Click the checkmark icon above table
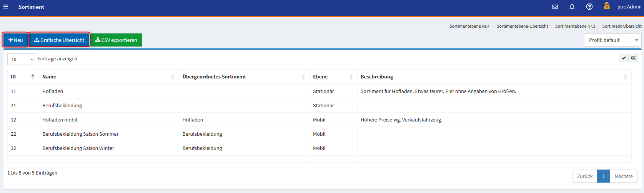 point(624,58)
